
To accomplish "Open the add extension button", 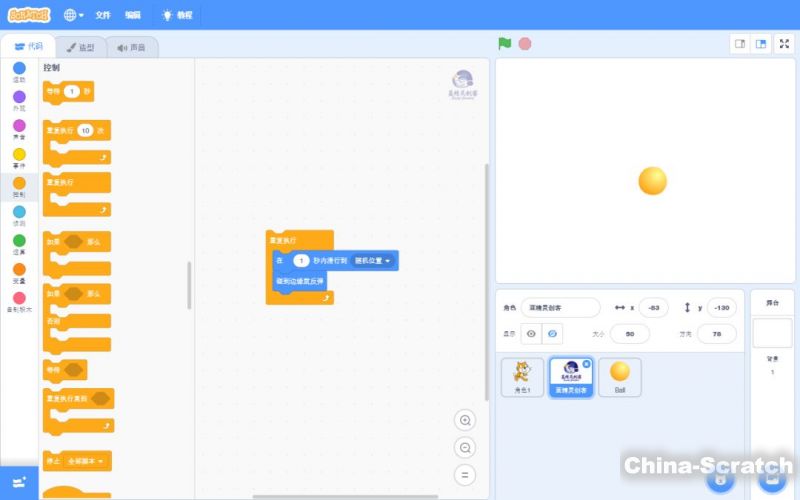I will (x=19, y=481).
